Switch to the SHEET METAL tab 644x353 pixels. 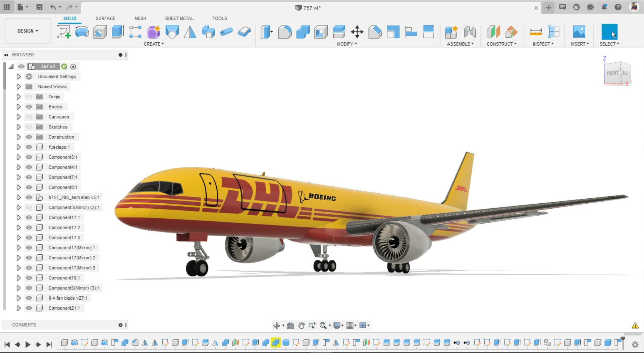click(x=179, y=18)
